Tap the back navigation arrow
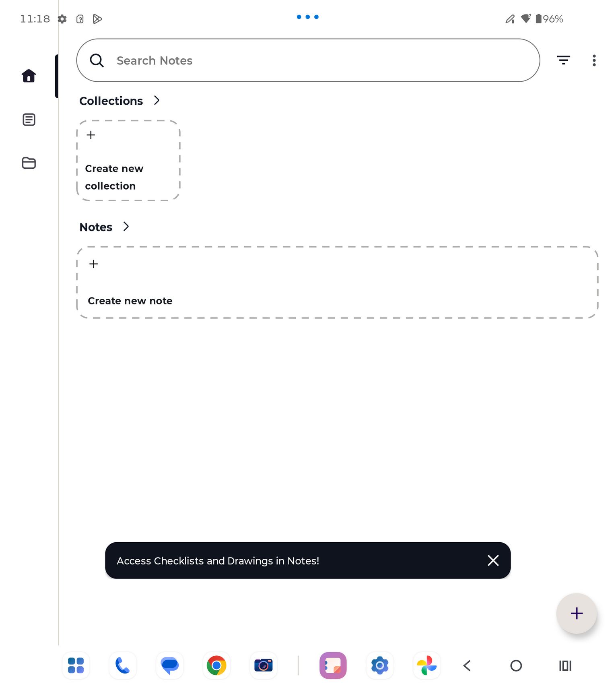 tap(467, 665)
